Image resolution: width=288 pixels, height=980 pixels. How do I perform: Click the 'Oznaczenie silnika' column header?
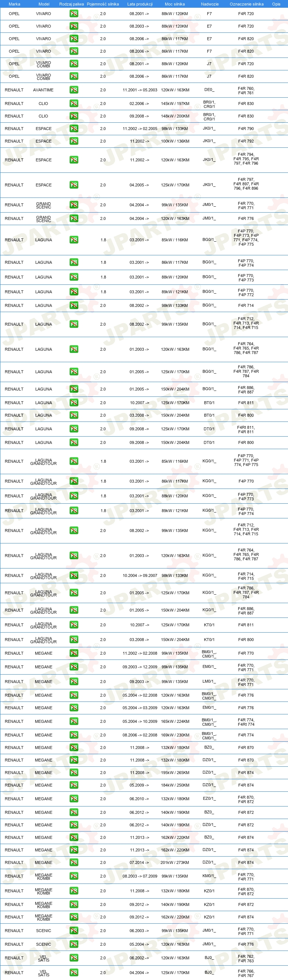point(246,4)
